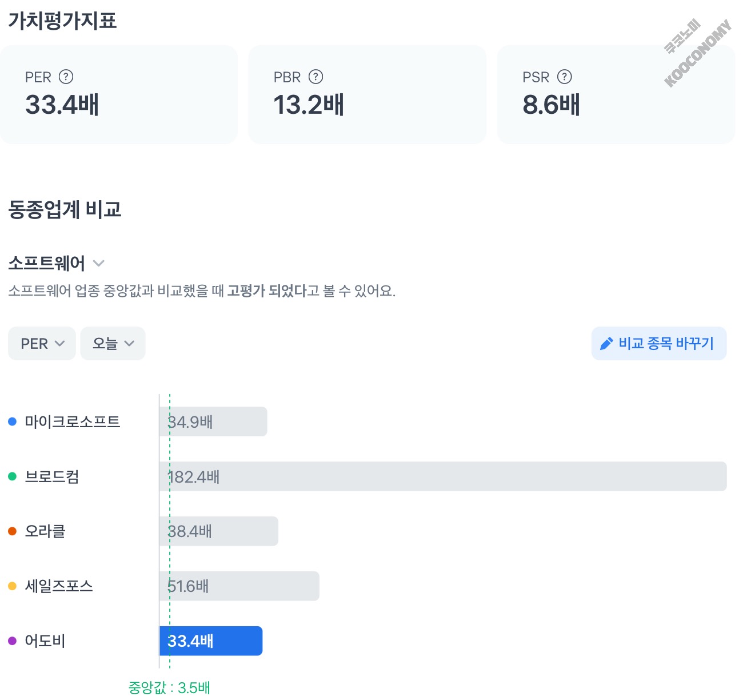Click the orange dot beside 오라클

pos(12,531)
